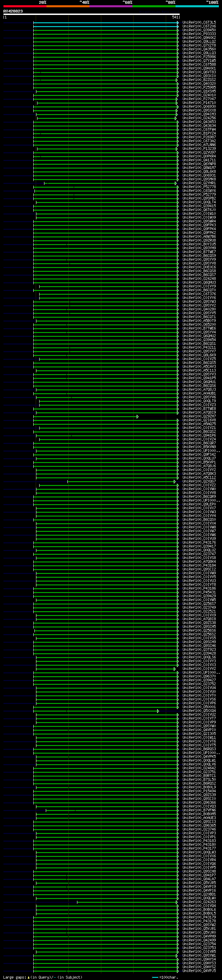Open hit UniRef100_P93333
The image size is (222, 980).
coord(199,34)
